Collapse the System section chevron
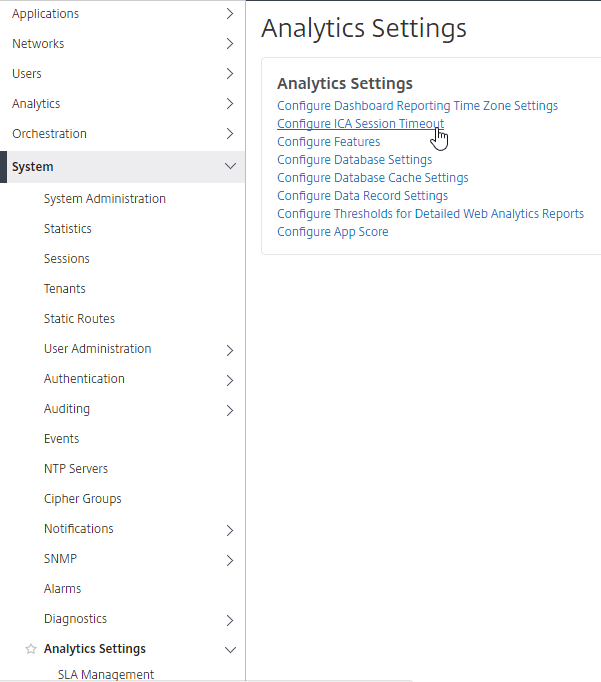Viewport: 601px width, 682px height. tap(230, 166)
